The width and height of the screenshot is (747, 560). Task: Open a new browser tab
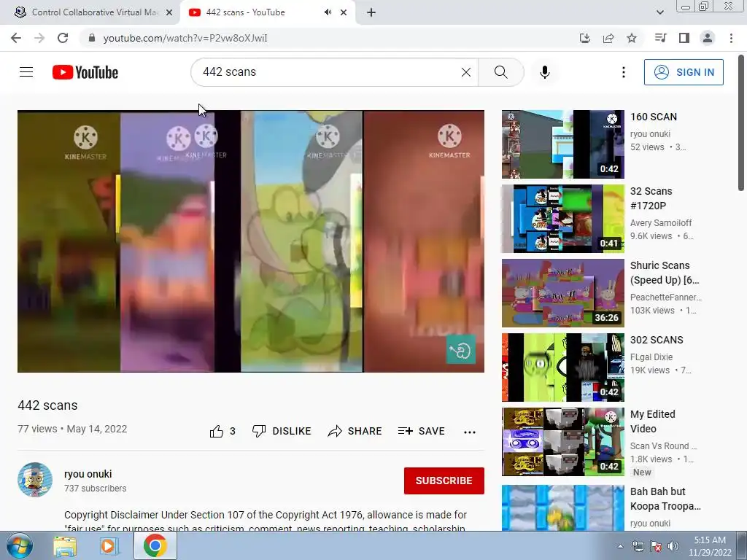371,12
